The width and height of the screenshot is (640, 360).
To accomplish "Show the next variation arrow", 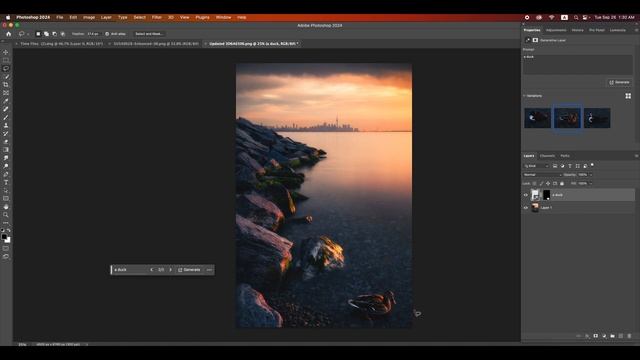I will coord(171,270).
